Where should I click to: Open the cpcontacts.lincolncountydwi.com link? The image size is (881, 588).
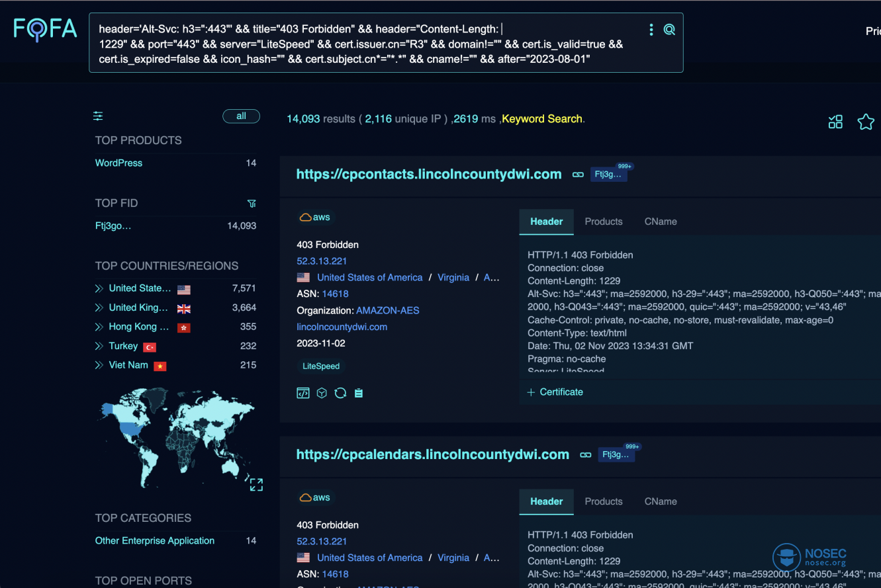pos(429,175)
